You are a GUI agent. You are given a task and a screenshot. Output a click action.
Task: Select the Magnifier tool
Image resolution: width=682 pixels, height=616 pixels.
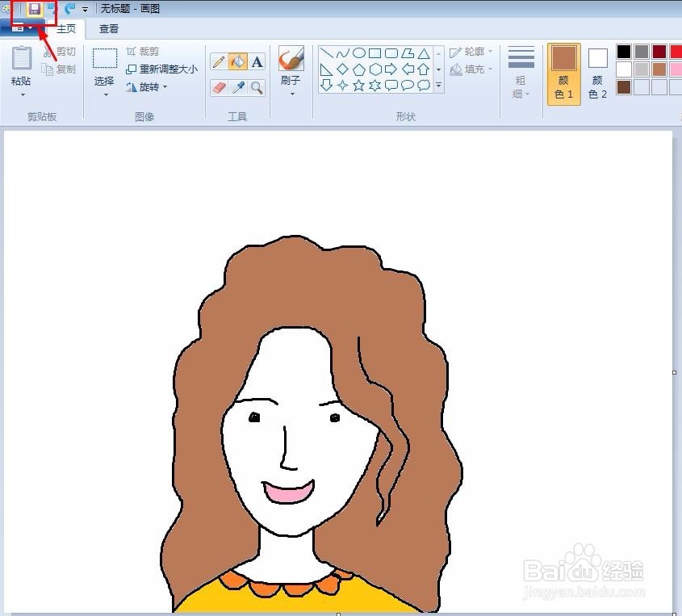pyautogui.click(x=257, y=86)
